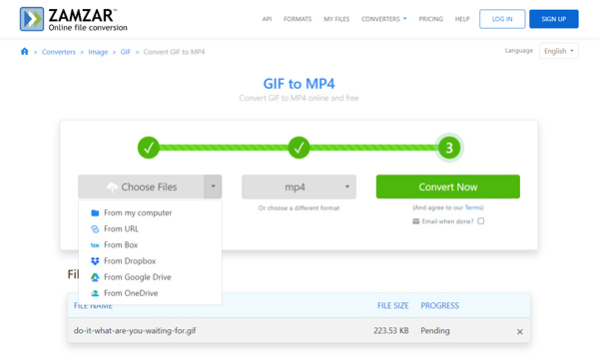
Task: Open the Help nav link
Action: (x=462, y=19)
